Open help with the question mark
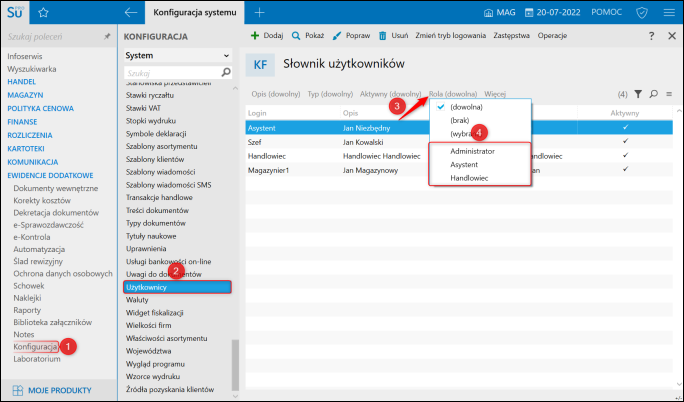684x402 pixels. (651, 36)
